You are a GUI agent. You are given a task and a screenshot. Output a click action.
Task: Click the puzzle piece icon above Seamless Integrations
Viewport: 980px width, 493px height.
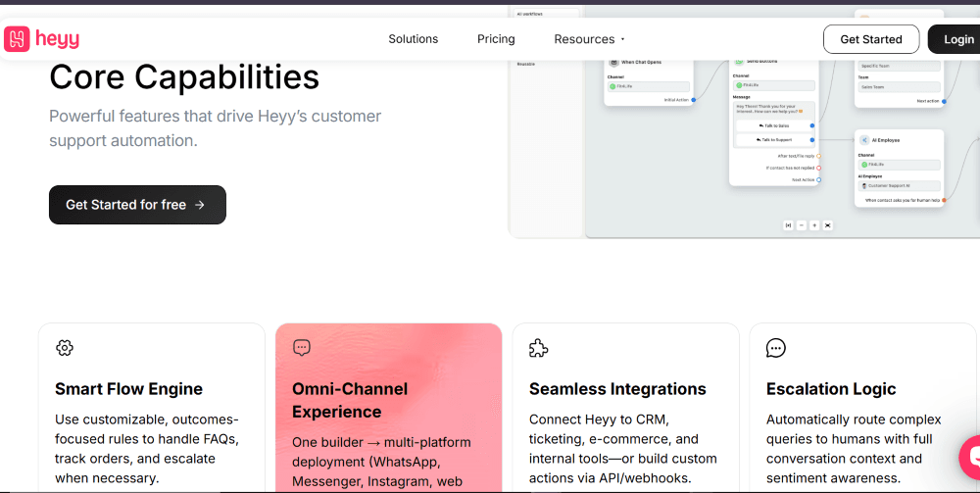point(538,348)
